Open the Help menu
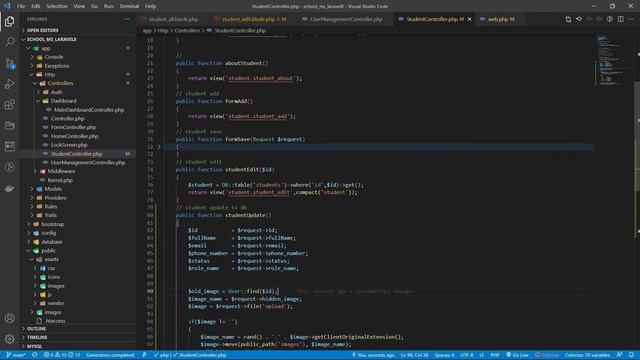The image size is (640, 360). point(151,6)
